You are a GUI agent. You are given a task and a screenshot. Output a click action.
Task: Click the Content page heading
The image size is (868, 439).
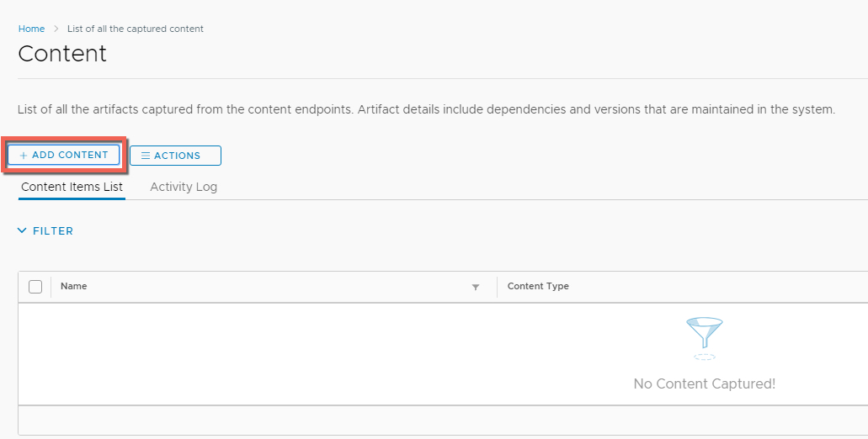click(x=62, y=54)
